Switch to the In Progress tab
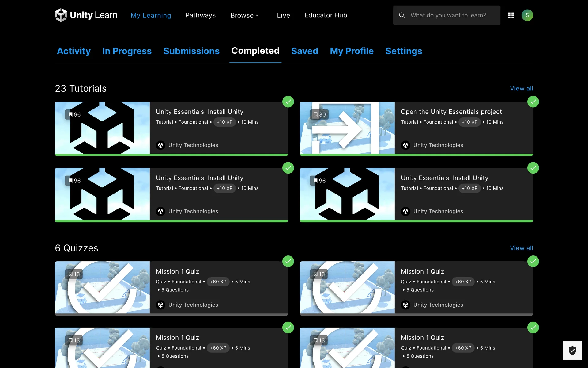Image resolution: width=588 pixels, height=368 pixels. [127, 51]
